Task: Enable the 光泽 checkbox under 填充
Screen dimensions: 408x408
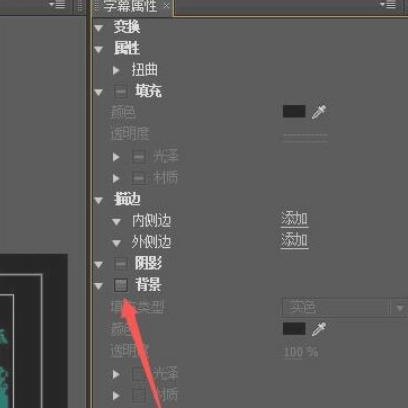Action: click(x=139, y=156)
